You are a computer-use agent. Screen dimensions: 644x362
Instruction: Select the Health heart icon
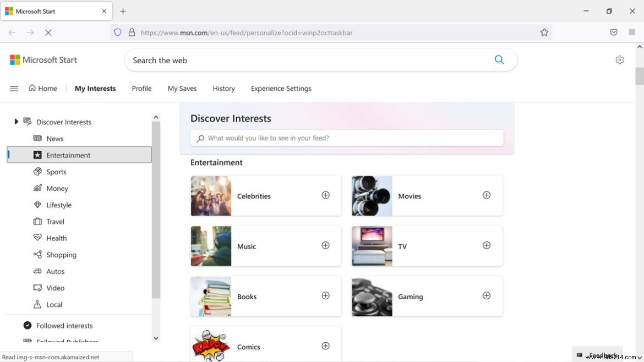(x=37, y=238)
